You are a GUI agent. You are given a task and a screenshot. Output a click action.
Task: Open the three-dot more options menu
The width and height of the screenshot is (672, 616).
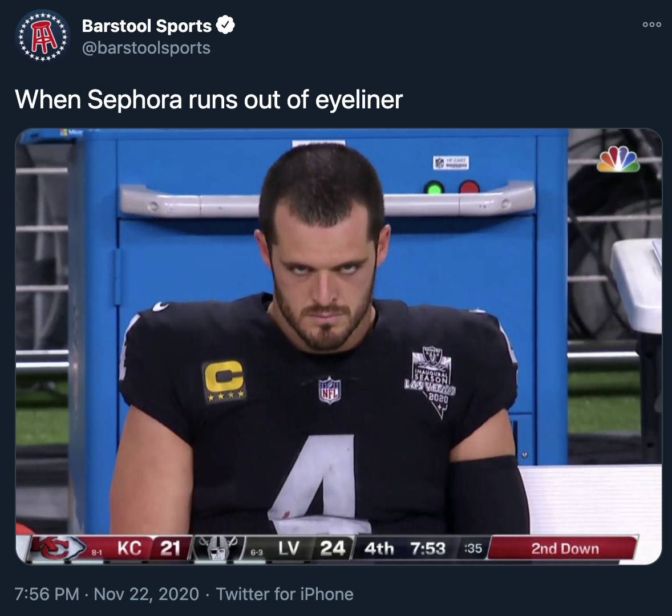(x=651, y=25)
